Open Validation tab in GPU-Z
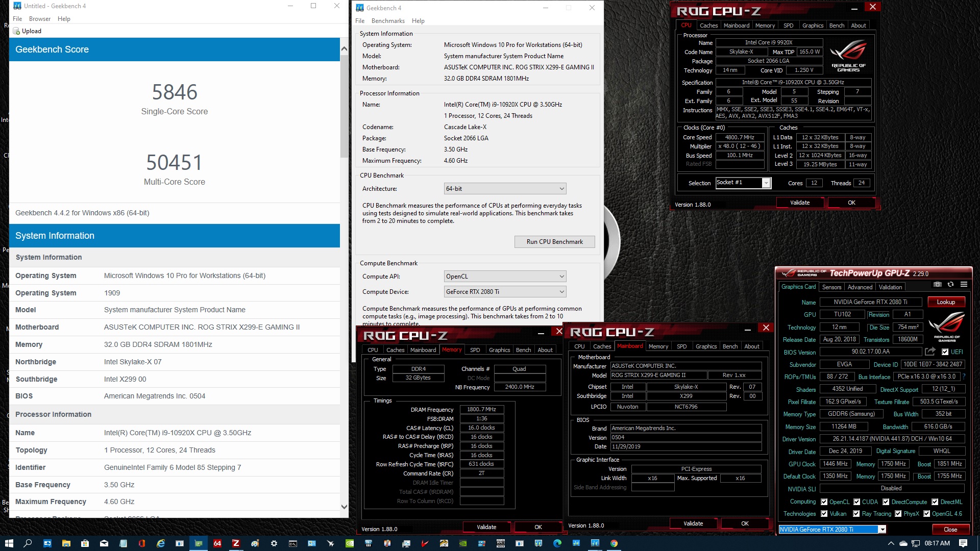The height and width of the screenshot is (551, 980). [890, 287]
